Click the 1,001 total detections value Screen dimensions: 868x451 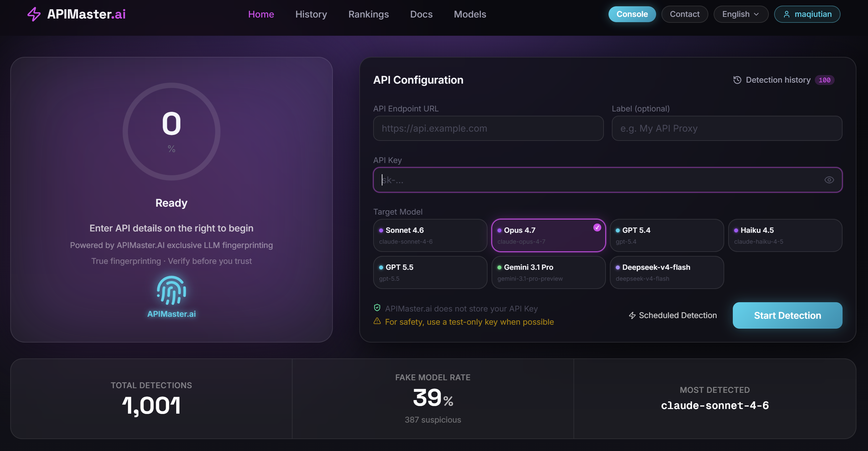pyautogui.click(x=151, y=405)
